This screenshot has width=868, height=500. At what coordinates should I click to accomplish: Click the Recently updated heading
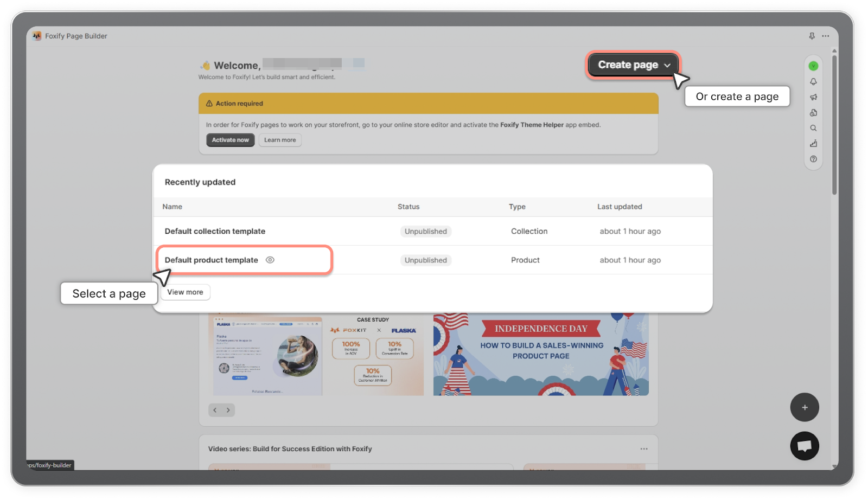(200, 182)
